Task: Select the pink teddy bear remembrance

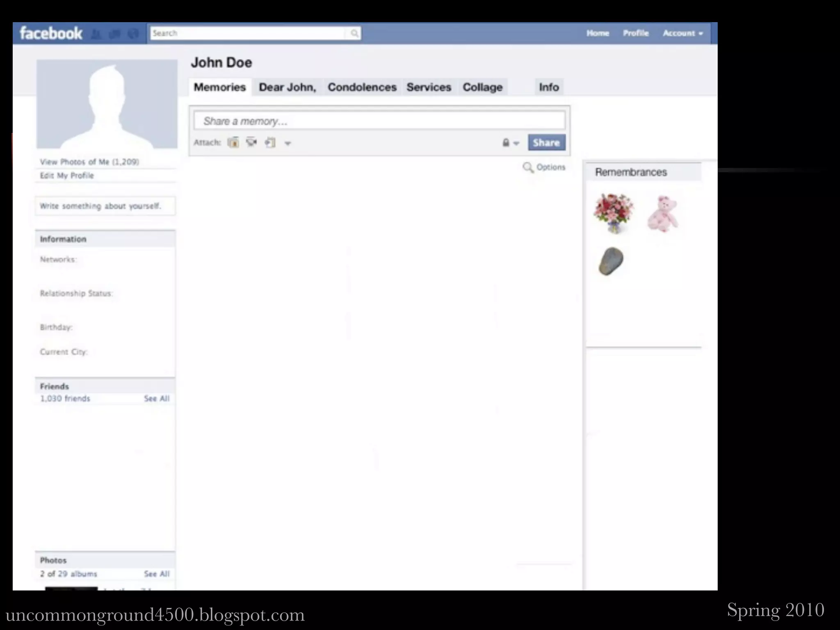Action: point(662,214)
